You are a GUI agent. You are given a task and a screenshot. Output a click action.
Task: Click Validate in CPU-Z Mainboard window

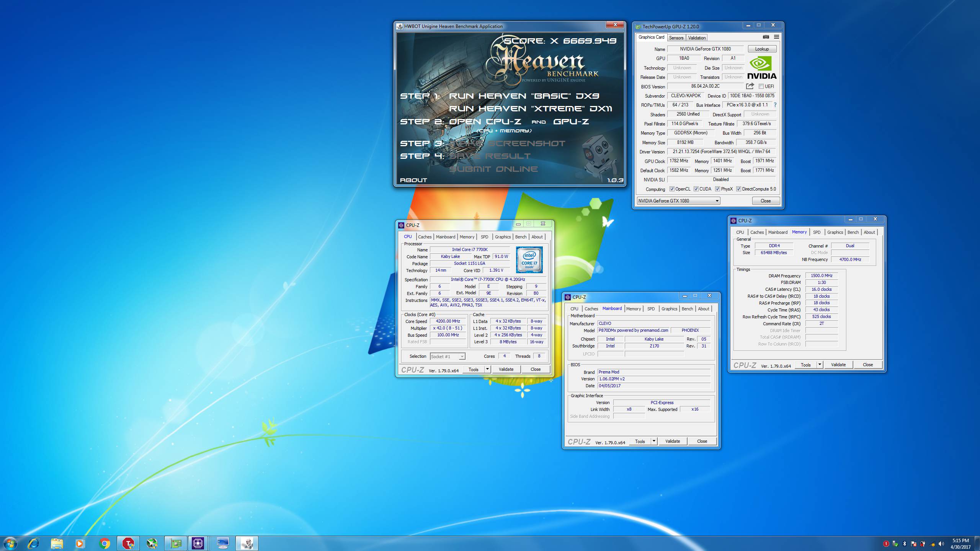[x=673, y=441]
